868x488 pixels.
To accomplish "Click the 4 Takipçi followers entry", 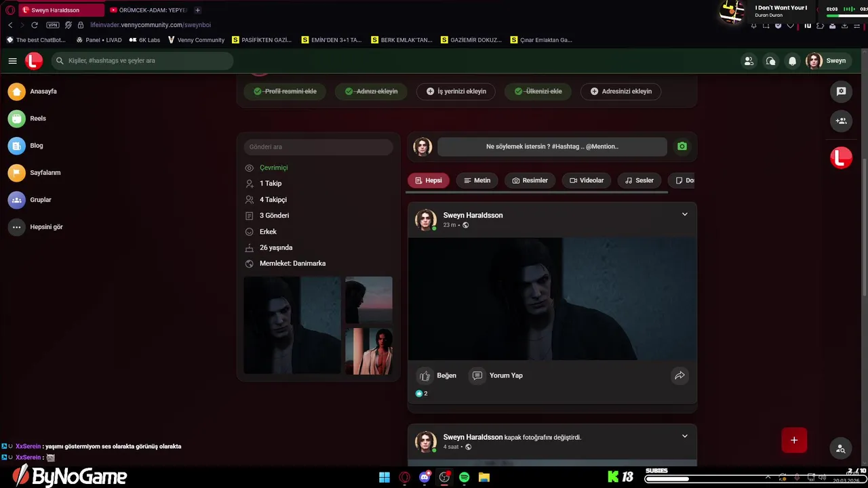I will [x=273, y=200].
